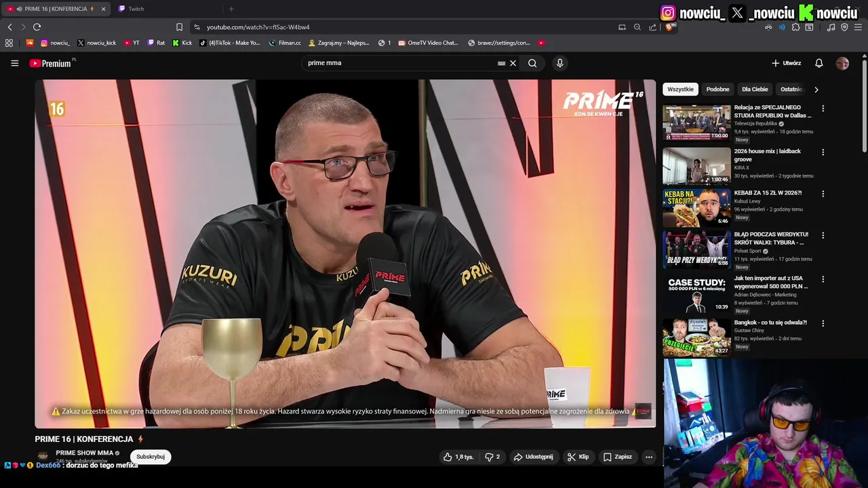
Task: Open the Zagraj.my bookmark
Action: pyautogui.click(x=339, y=43)
